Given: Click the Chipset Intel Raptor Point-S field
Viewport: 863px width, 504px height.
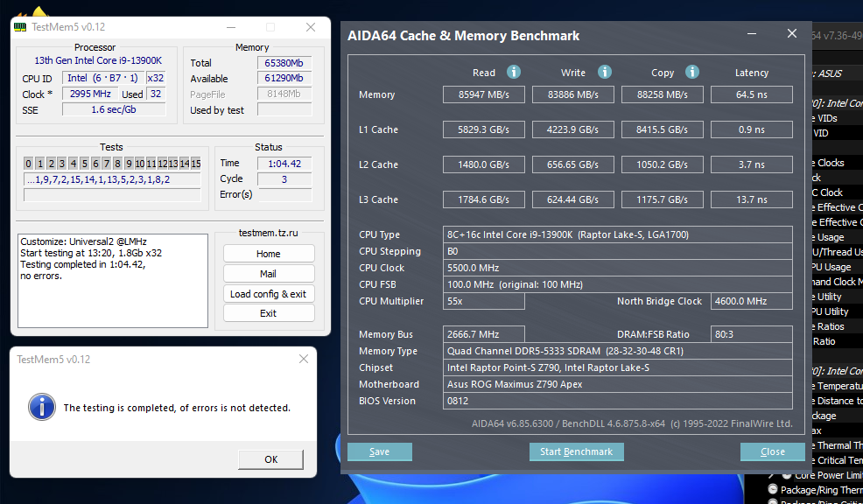Looking at the screenshot, I should point(618,367).
